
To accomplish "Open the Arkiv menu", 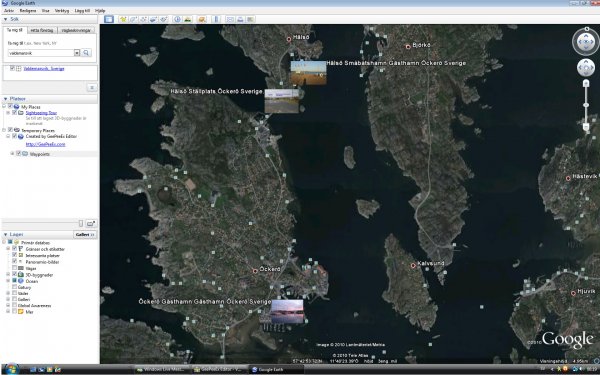I will [9, 11].
